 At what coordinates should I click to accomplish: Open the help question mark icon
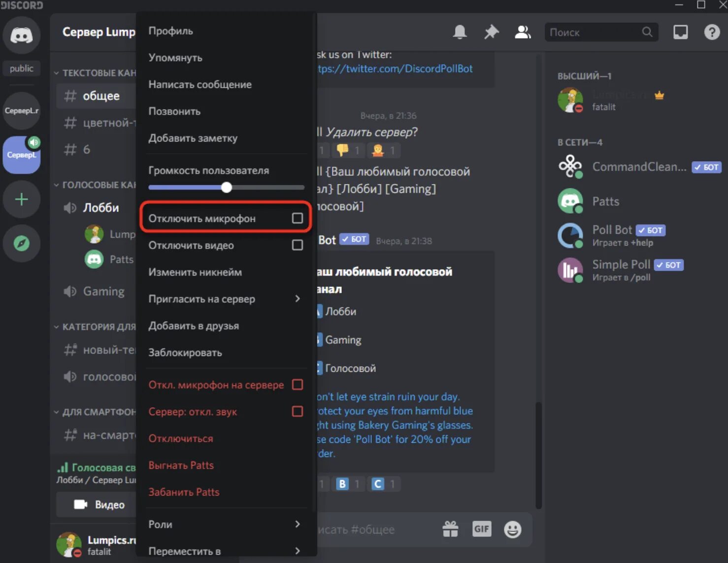click(x=712, y=32)
